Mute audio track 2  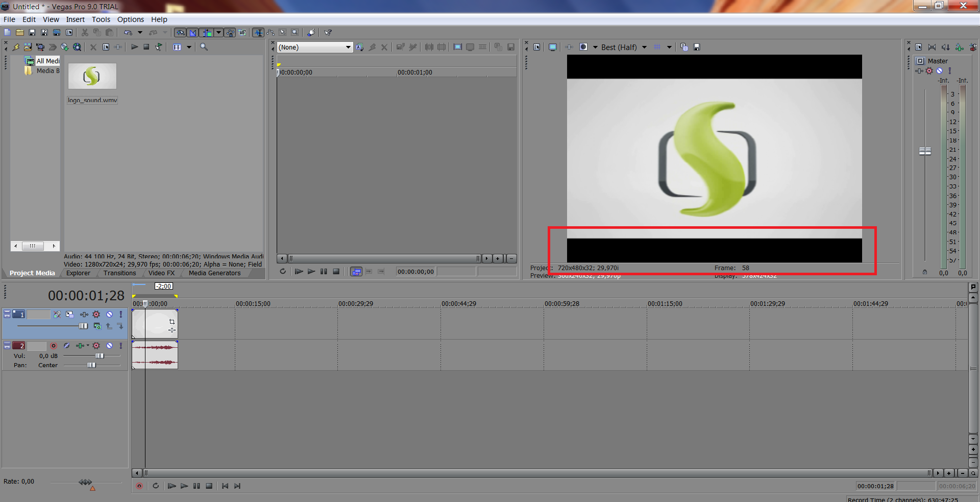tap(109, 346)
